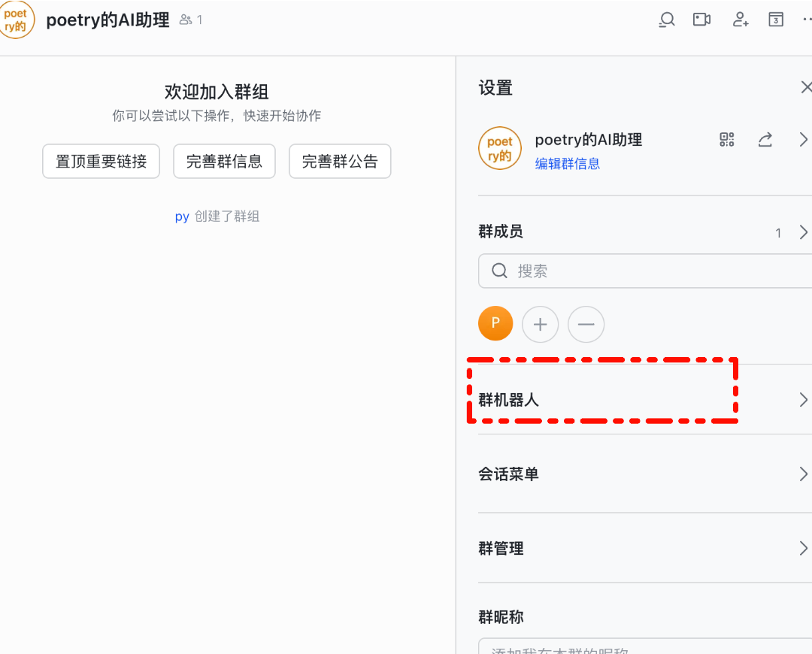Click 置顶重要链接 button
Screen dimensions: 812x654
coord(101,161)
